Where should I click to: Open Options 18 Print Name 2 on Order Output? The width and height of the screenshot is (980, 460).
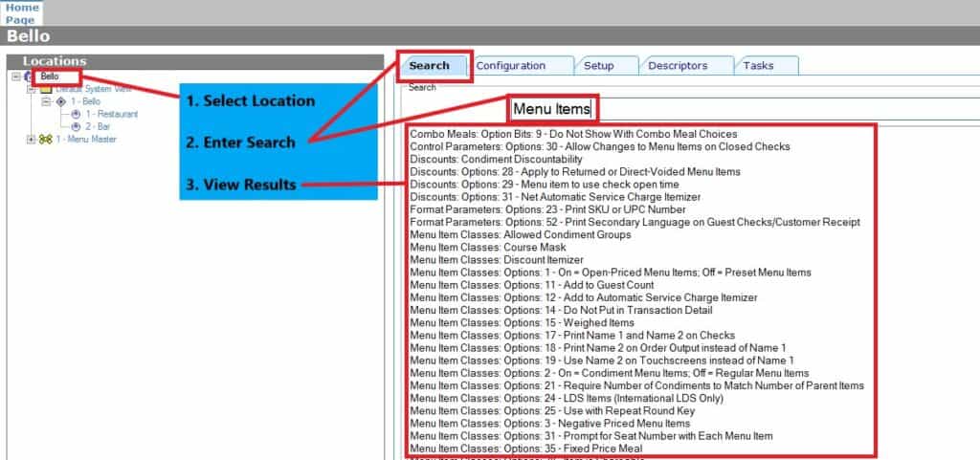pyautogui.click(x=598, y=348)
